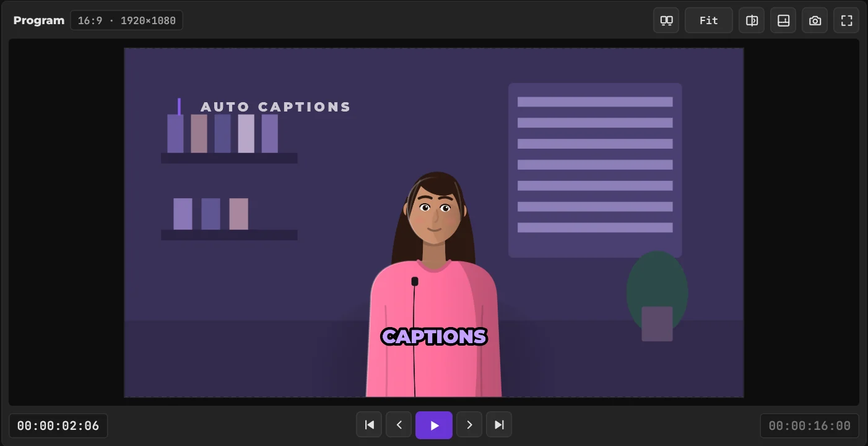Toggle the safe-area overlay icon

(783, 20)
